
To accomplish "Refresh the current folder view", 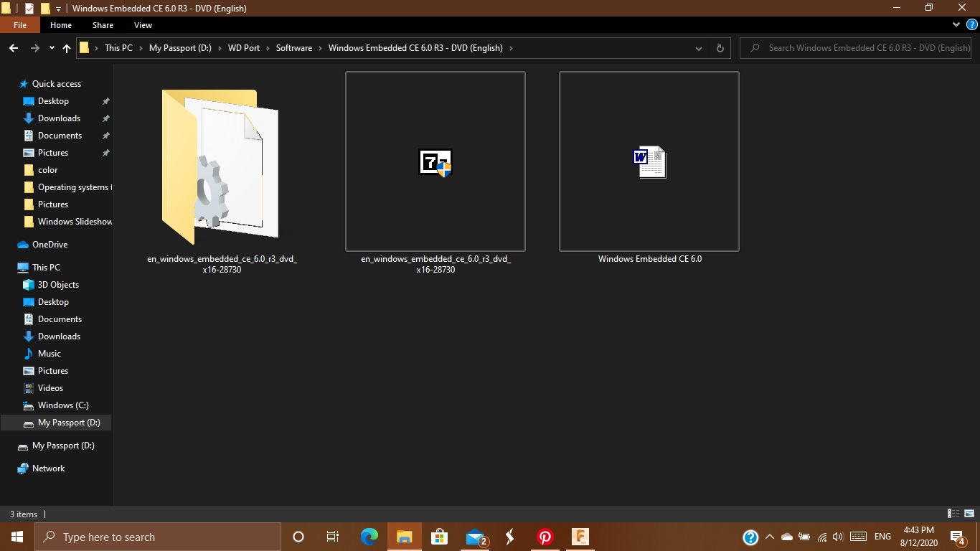I will point(720,48).
